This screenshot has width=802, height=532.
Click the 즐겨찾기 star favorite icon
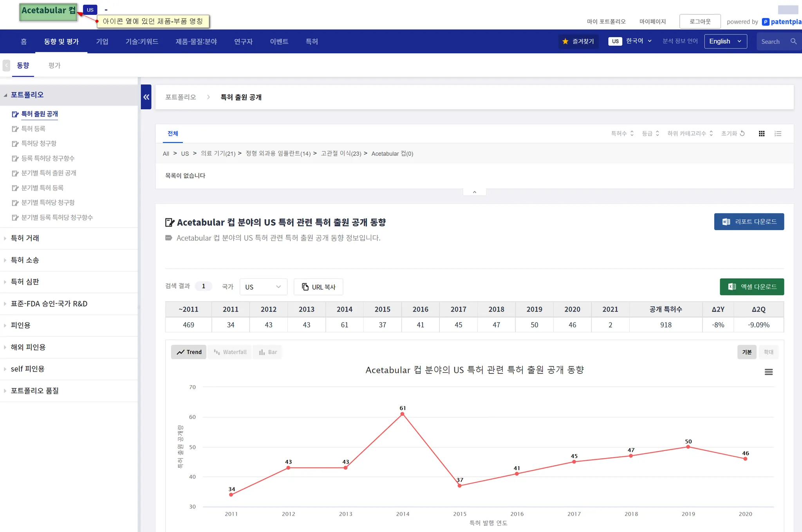[x=565, y=41]
